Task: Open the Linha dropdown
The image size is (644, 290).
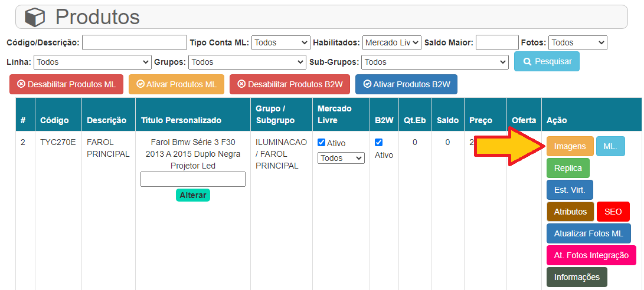Action: click(93, 62)
